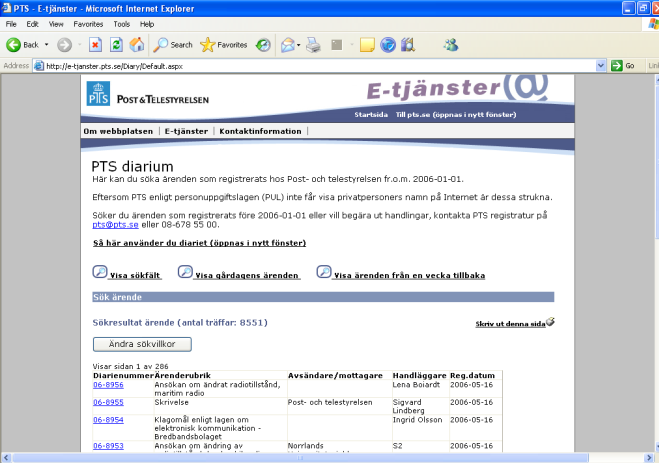Open the Forward button dropdown arrow
This screenshot has width=659, height=463.
(x=79, y=45)
